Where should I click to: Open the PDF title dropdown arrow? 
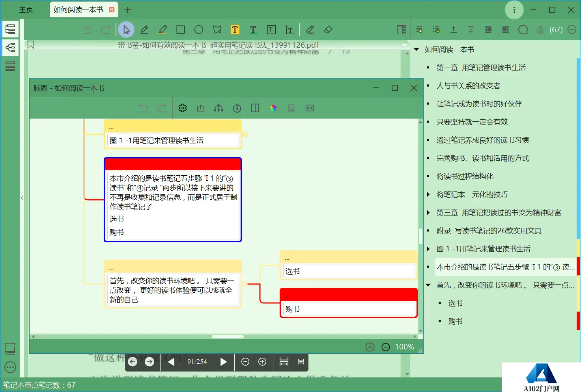point(404,45)
